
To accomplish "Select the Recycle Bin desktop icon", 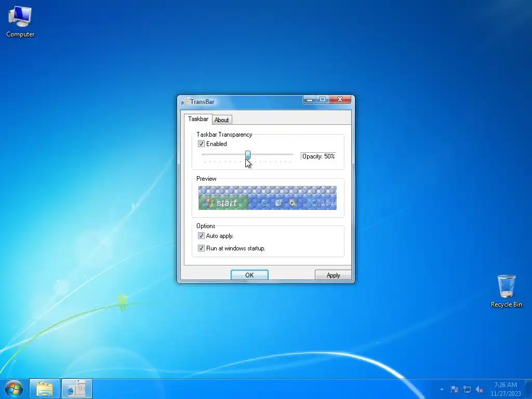I will [506, 291].
